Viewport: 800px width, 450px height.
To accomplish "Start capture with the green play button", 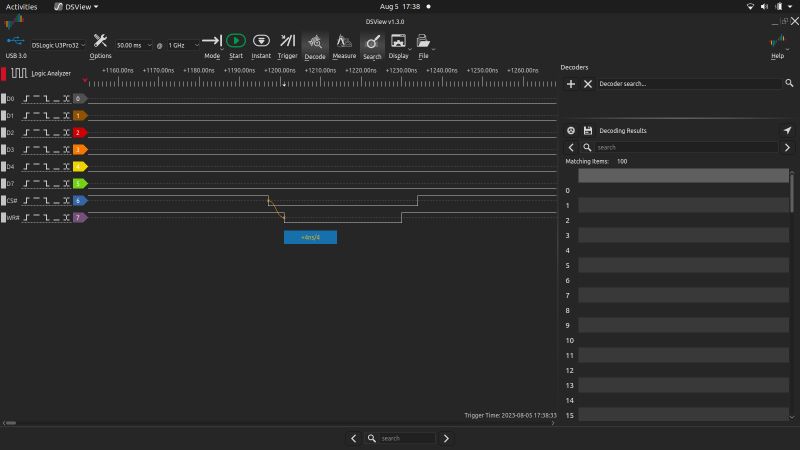I will coord(236,46).
